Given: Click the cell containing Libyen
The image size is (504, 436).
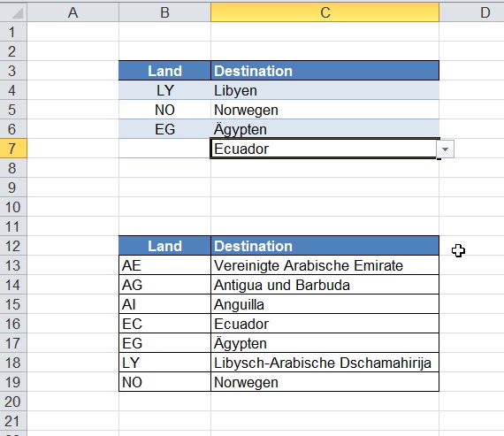Looking at the screenshot, I should (x=325, y=90).
